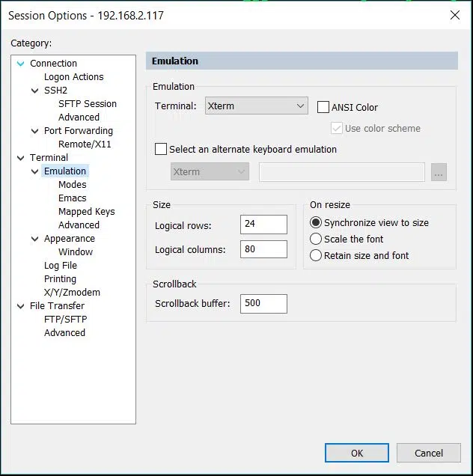Toggle the Use color scheme checkbox

(337, 128)
